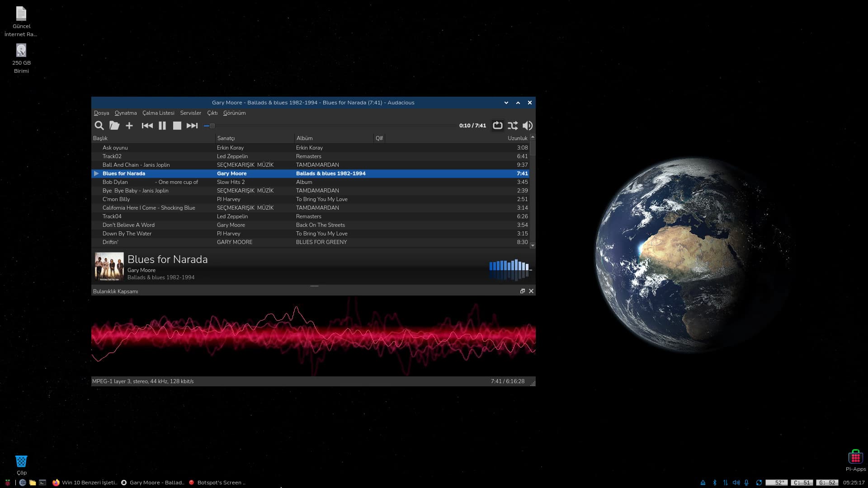
Task: Skip to the previous track
Action: [147, 126]
